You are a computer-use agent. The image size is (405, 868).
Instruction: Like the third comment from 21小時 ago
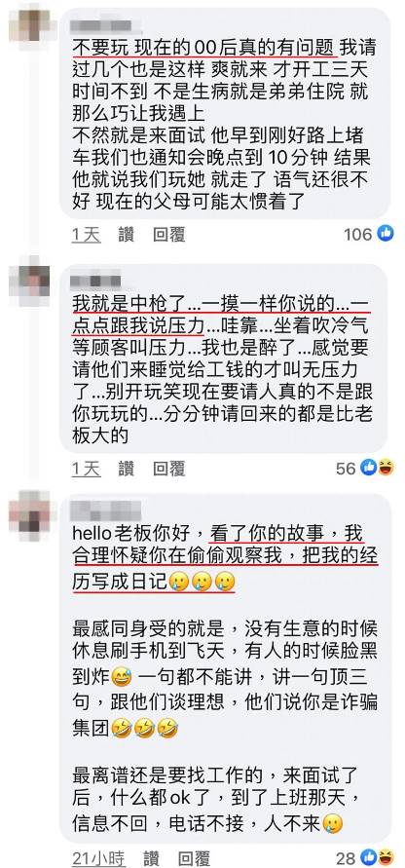coord(151,858)
